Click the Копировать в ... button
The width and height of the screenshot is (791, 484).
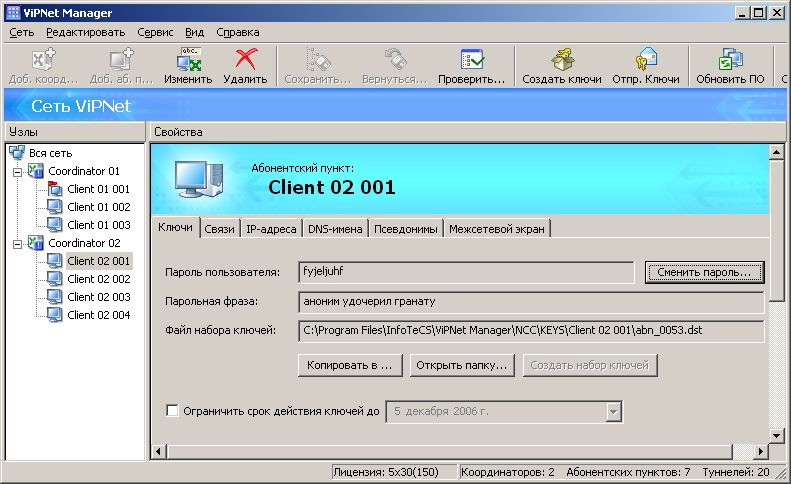[350, 365]
